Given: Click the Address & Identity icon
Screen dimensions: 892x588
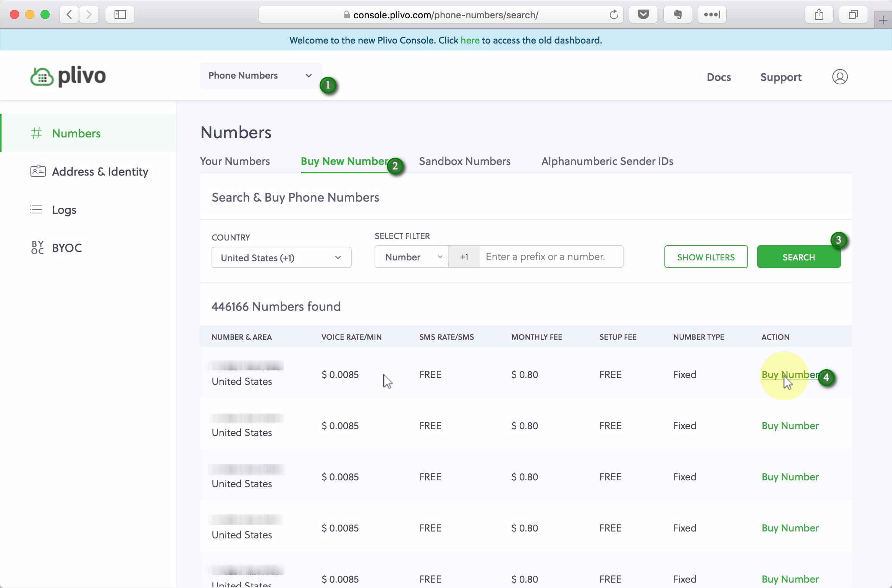Looking at the screenshot, I should click(x=37, y=171).
